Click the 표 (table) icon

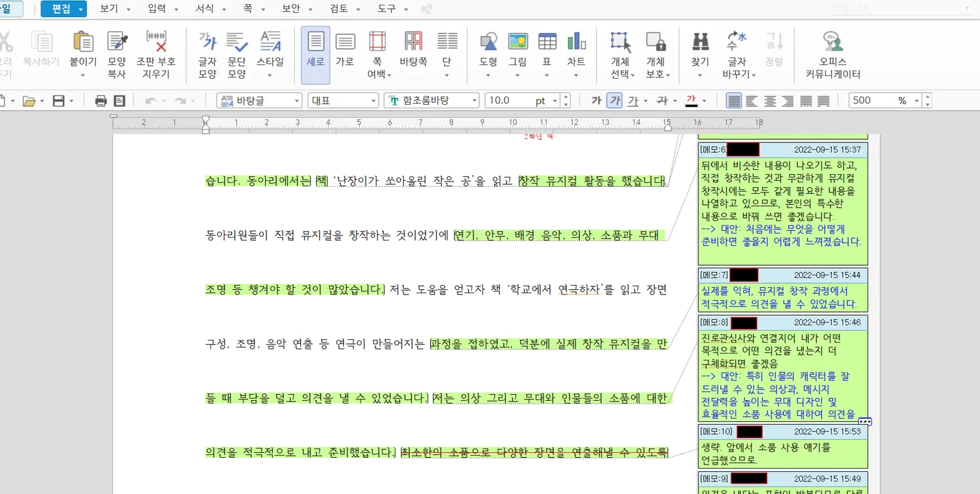pos(547,42)
